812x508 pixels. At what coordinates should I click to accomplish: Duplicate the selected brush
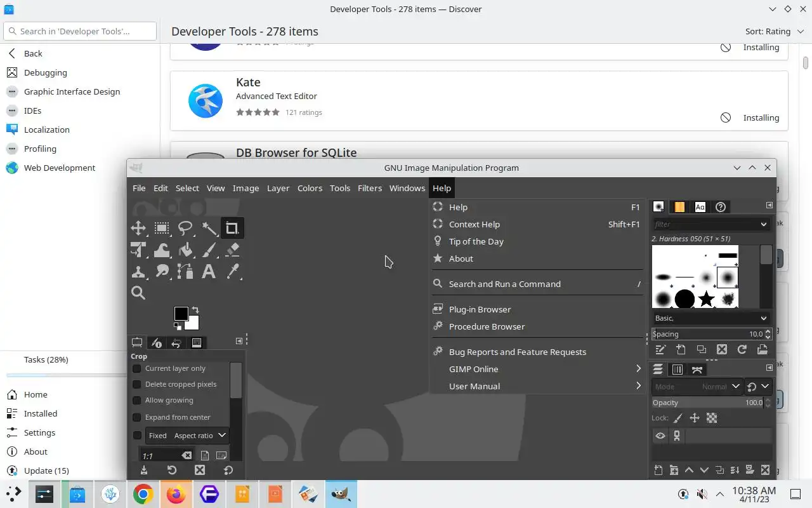[701, 349]
